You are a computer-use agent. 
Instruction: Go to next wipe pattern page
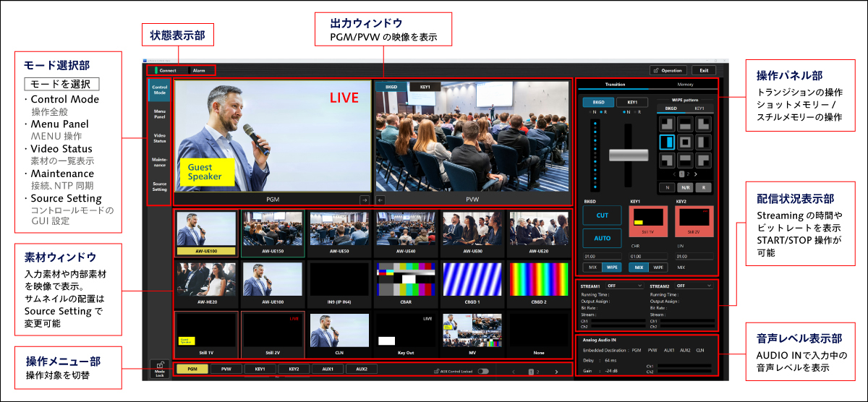pos(696,174)
